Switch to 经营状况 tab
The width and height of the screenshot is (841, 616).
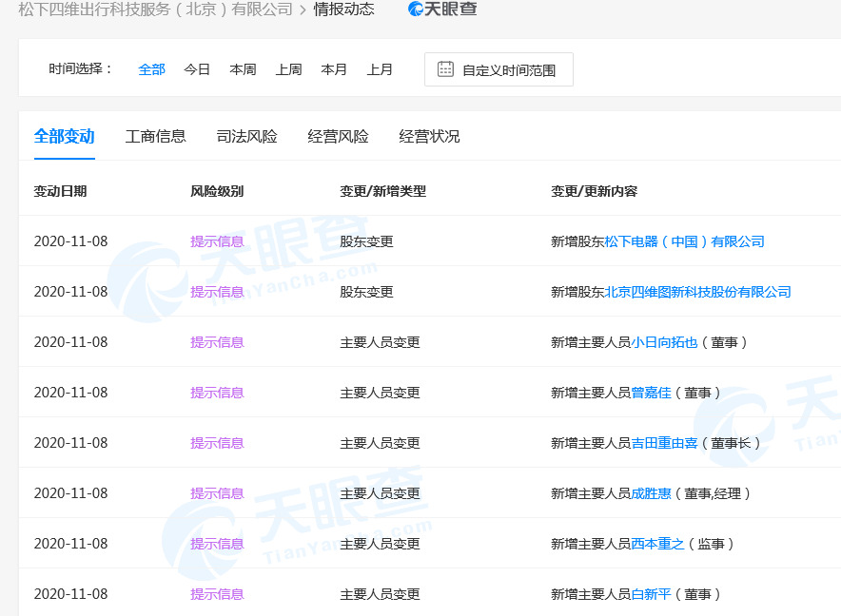pyautogui.click(x=429, y=136)
